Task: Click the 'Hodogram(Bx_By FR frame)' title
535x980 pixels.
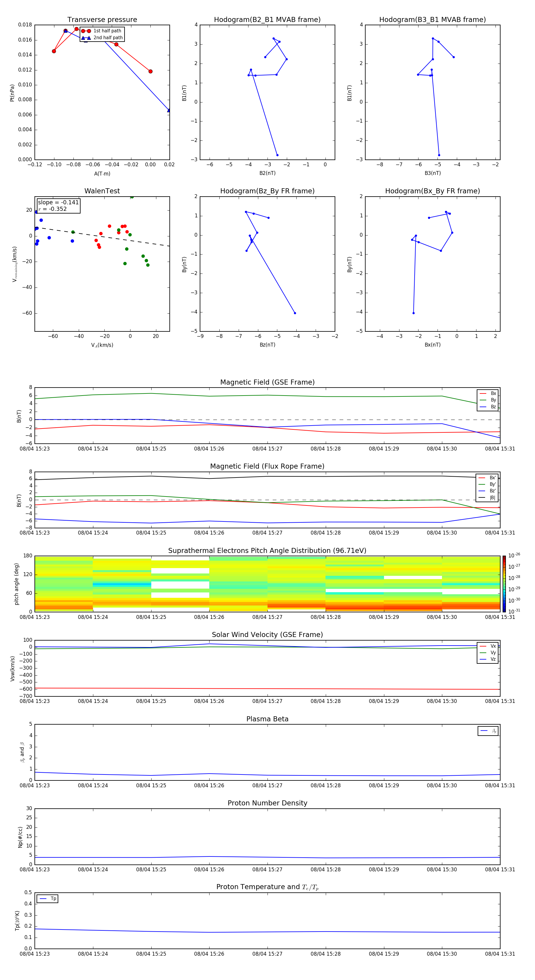Action: pos(432,191)
